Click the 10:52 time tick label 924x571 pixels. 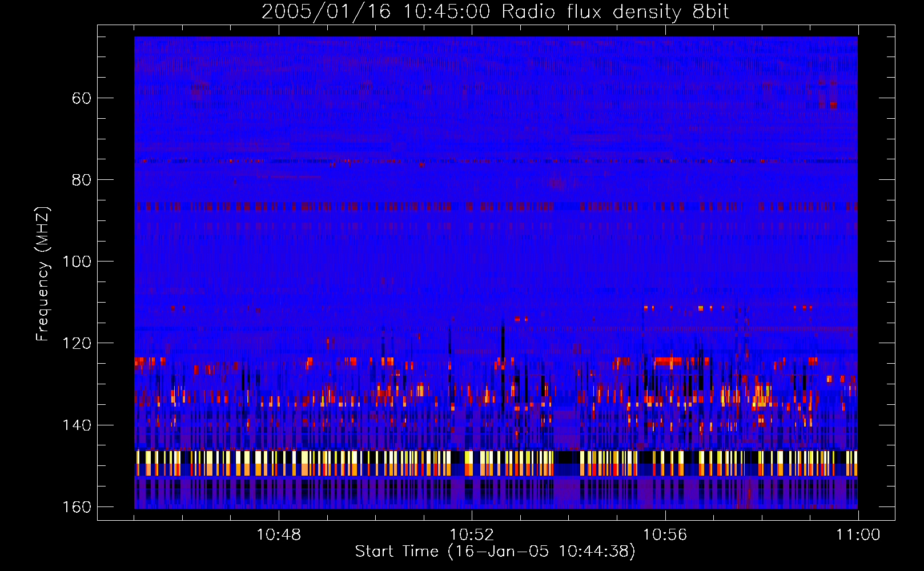point(472,535)
